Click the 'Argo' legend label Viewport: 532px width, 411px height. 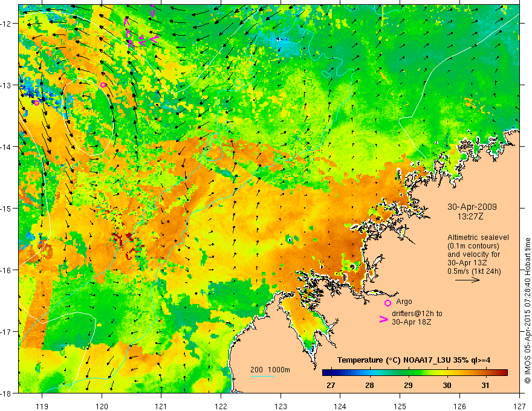click(404, 302)
